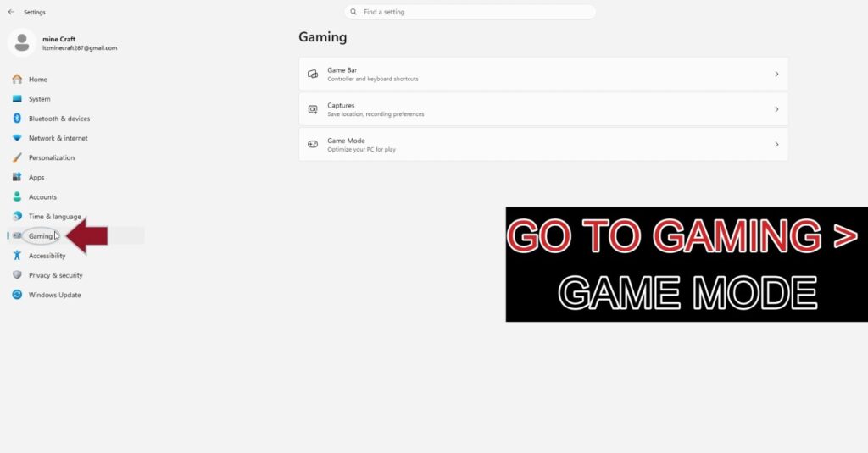The image size is (868, 453).
Task: Click the itzminecraft287@gmail.com email
Action: tap(80, 48)
